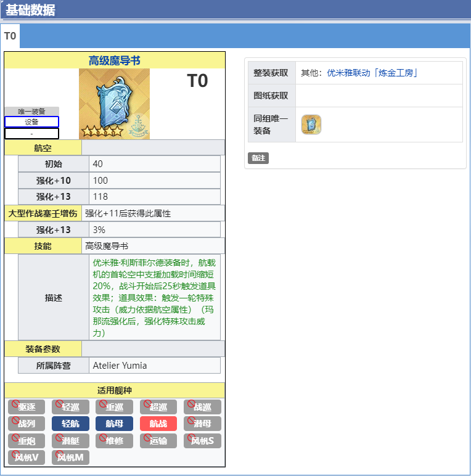Click the 风帆V ship type badge
The height and width of the screenshot is (476, 471).
coord(27,458)
